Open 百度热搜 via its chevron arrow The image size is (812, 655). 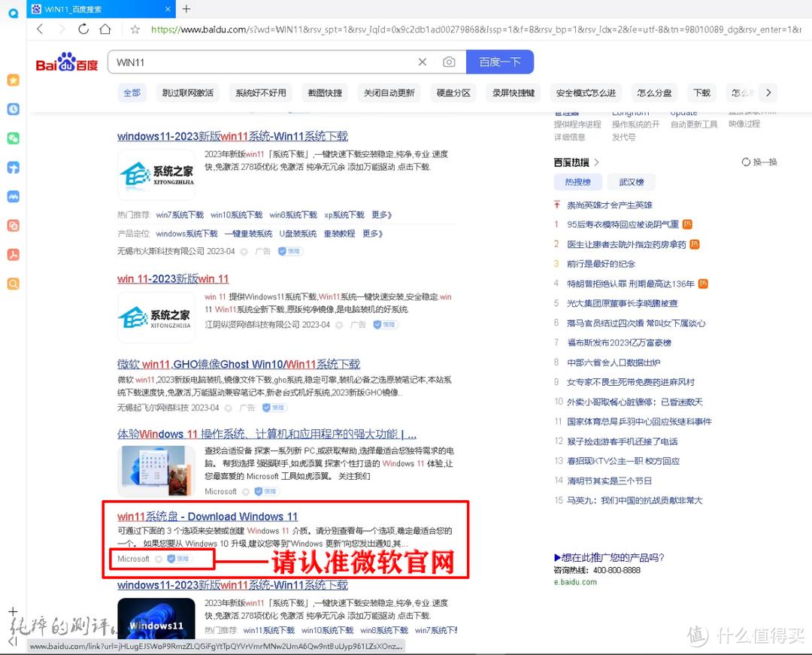[596, 162]
